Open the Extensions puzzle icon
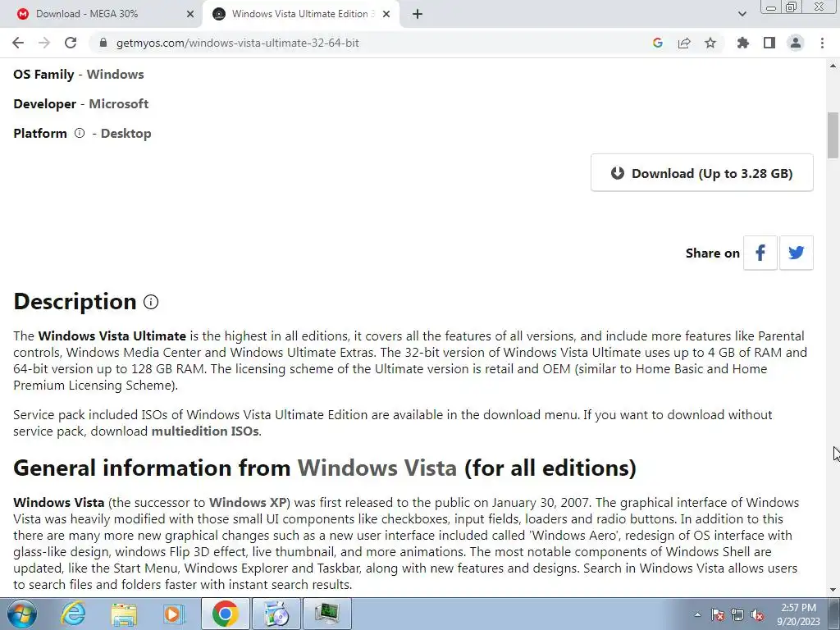The height and width of the screenshot is (630, 840). [743, 43]
